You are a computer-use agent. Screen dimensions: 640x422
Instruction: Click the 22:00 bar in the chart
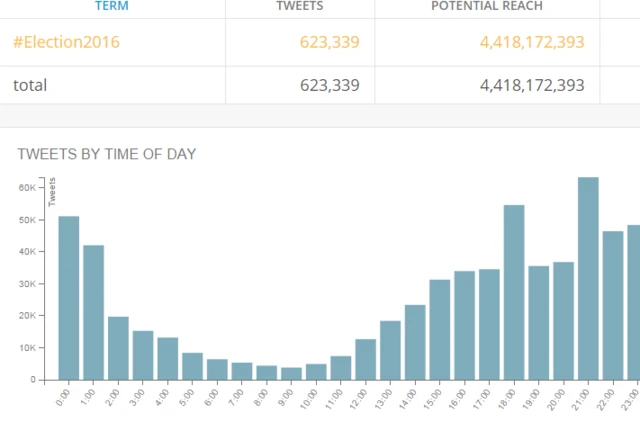point(613,305)
